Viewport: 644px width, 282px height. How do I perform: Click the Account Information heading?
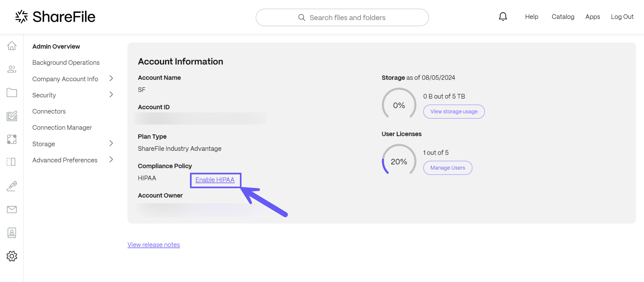tap(180, 62)
